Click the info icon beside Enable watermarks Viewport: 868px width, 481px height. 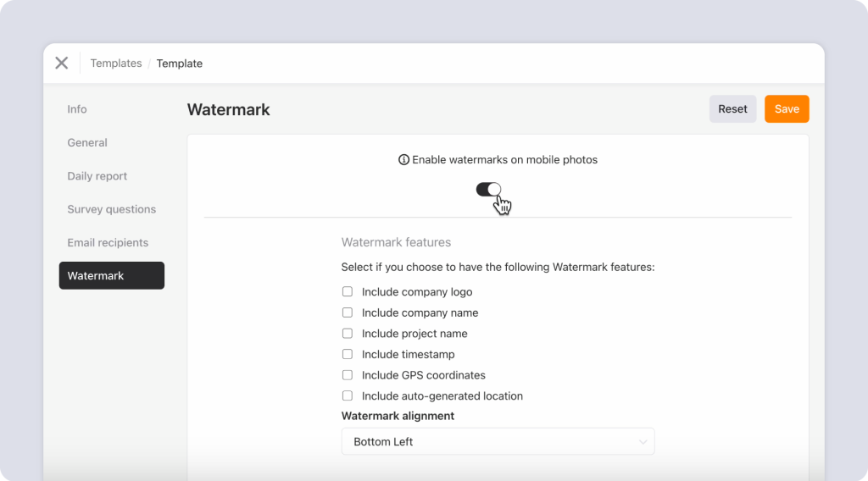pos(403,160)
